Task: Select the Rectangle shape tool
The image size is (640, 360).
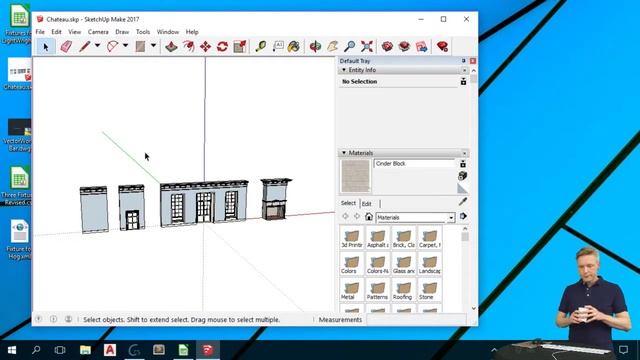Action: pos(140,47)
